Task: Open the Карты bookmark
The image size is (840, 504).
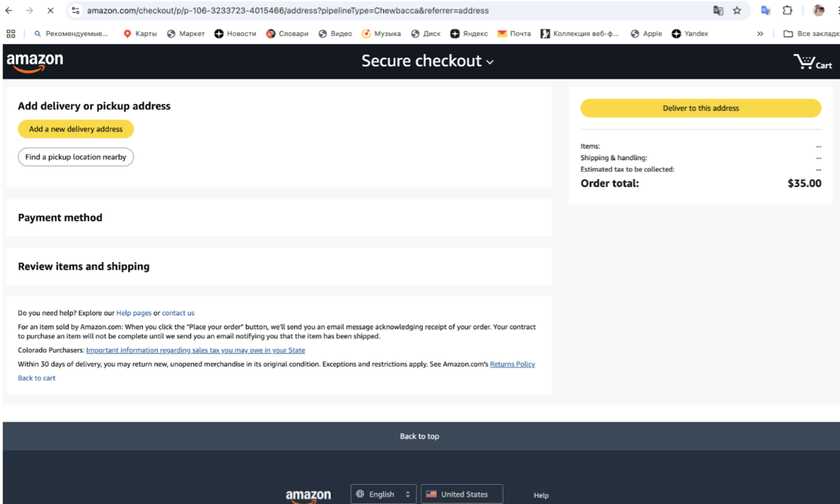Action: click(141, 34)
